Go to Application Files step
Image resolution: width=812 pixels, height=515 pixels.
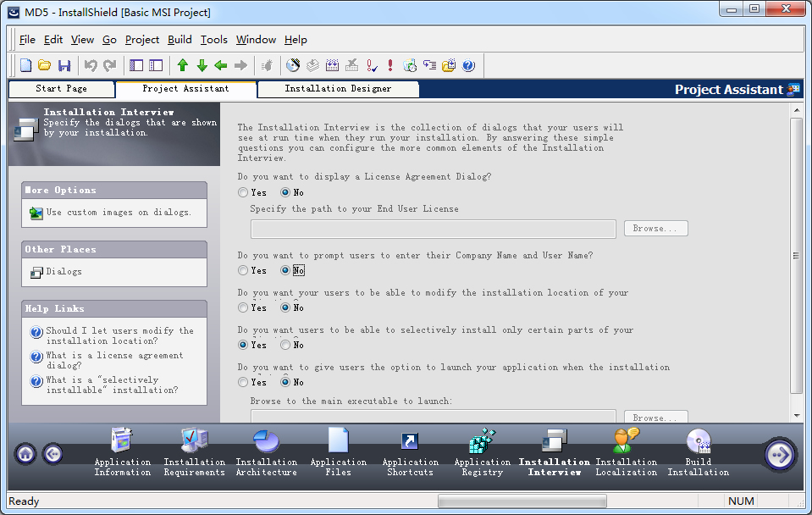(338, 451)
